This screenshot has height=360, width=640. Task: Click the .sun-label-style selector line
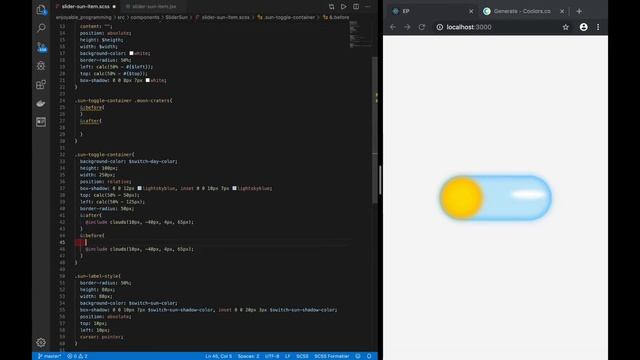98,276
